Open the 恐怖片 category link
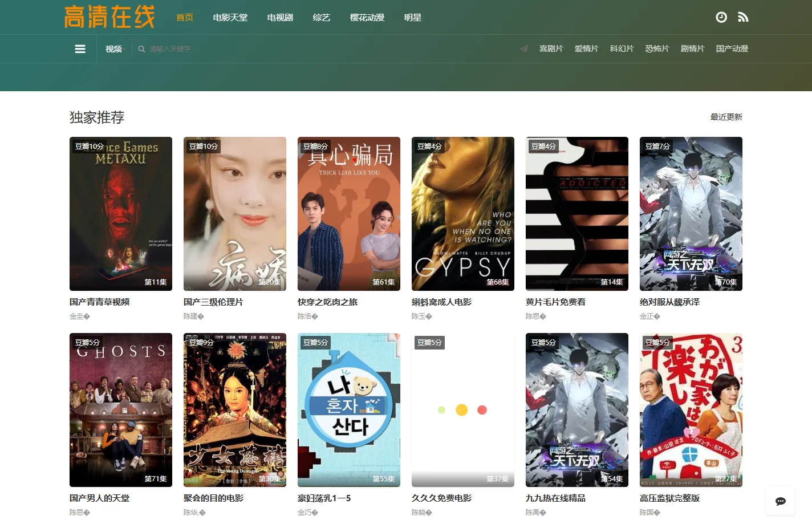Image resolution: width=812 pixels, height=532 pixels. pyautogui.click(x=657, y=48)
